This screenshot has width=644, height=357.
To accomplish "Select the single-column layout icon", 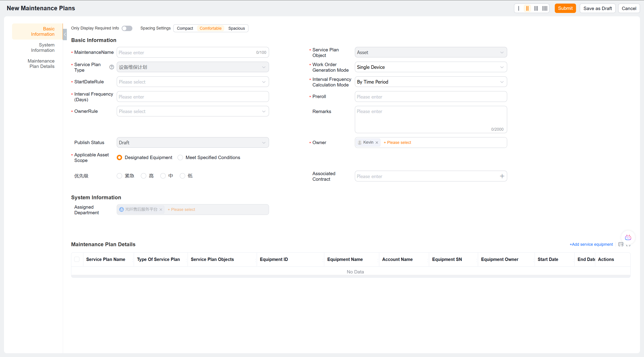I will pos(519,8).
